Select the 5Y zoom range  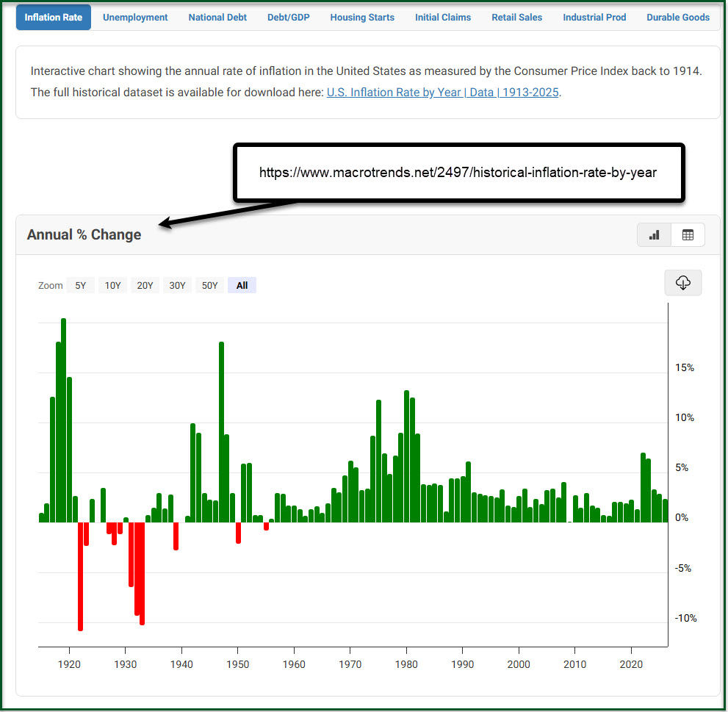(81, 286)
